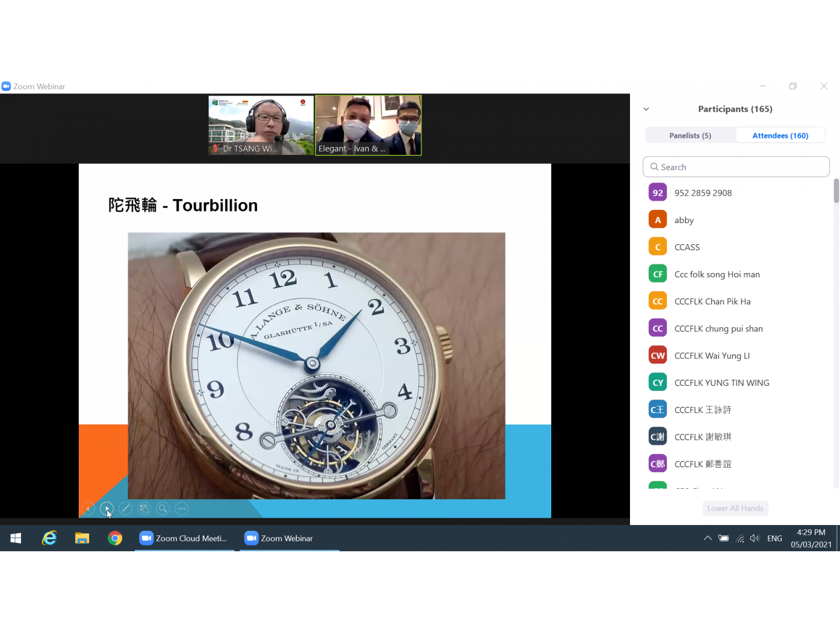Screen dimensions: 840x630
Task: Open slideshow more options ellipsis
Action: pos(182,508)
